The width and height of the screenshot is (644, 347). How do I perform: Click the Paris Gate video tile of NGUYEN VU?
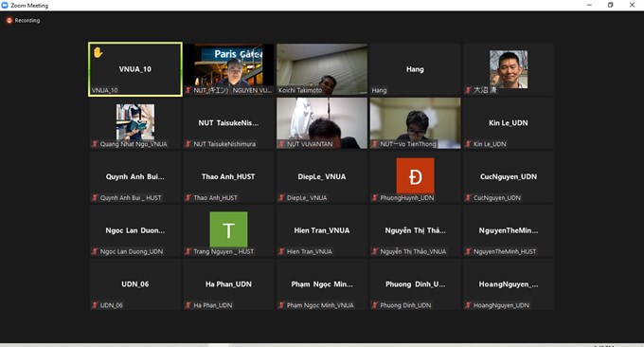pos(228,69)
